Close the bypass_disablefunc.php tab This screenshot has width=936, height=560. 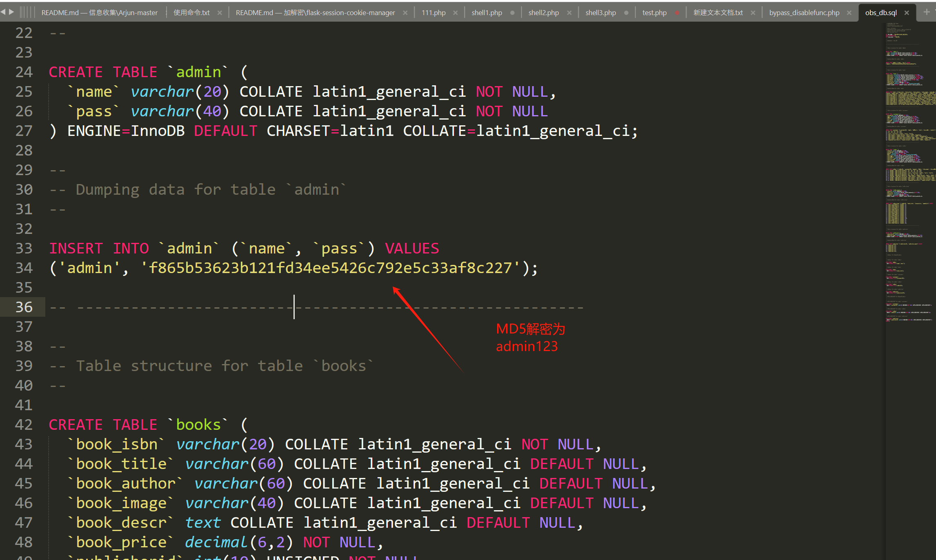tap(849, 13)
